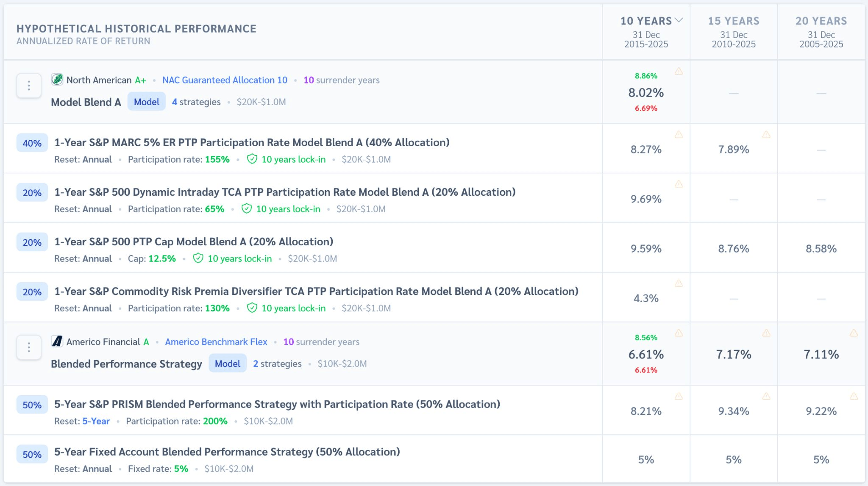Click warning icon beside 6.61% ten-year return
This screenshot has width=868, height=486.
[679, 333]
